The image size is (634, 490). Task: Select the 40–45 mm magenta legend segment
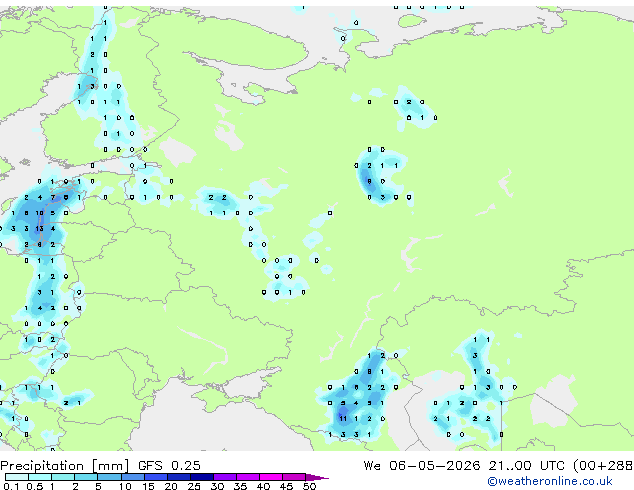tap(271, 477)
